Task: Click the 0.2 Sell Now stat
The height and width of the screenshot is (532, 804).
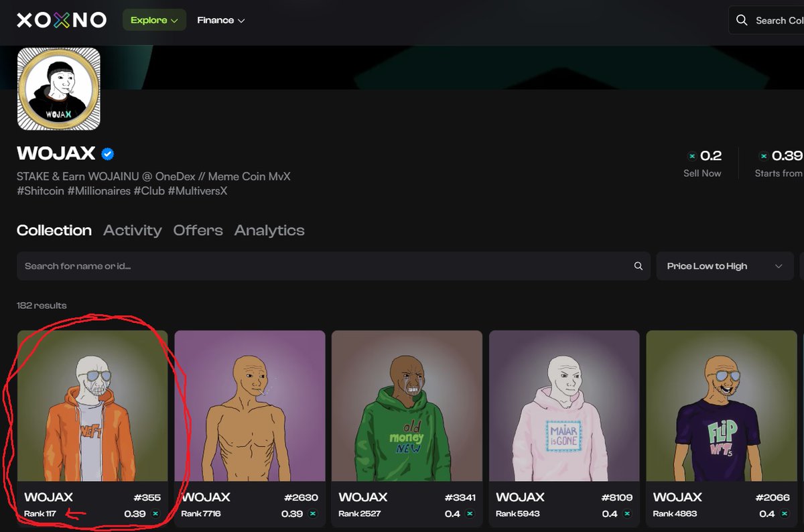Action: point(704,163)
